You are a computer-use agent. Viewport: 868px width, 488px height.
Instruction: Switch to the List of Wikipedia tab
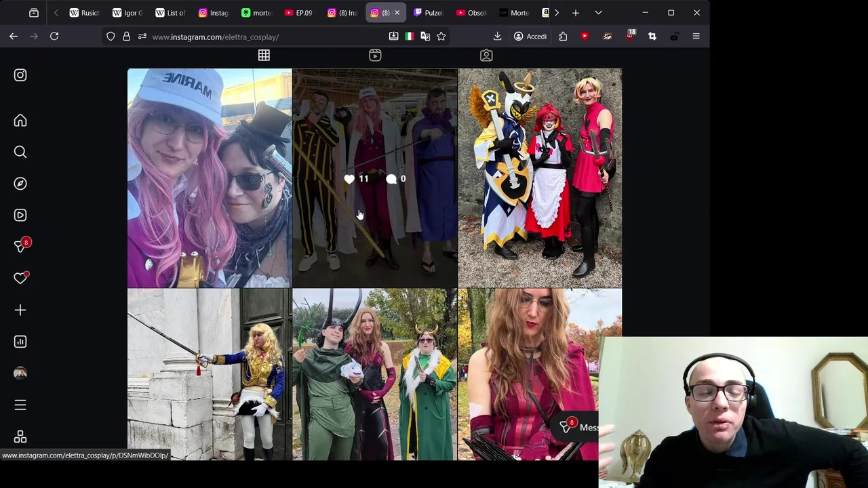[171, 13]
